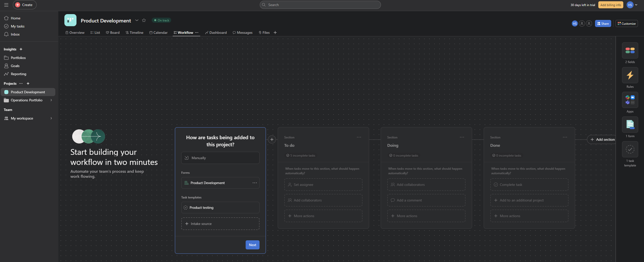This screenshot has height=262, width=644.
Task: Open the On track status indicator
Action: [x=162, y=20]
